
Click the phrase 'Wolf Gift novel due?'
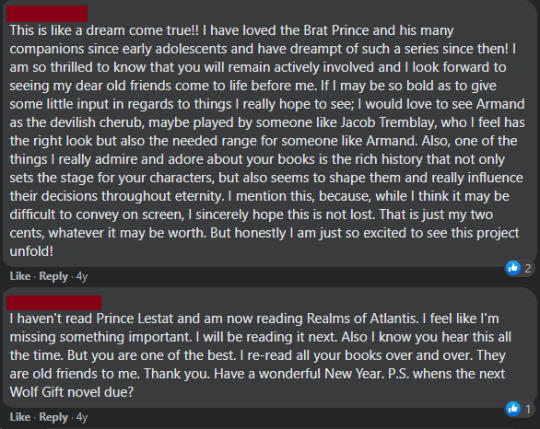tap(71, 392)
